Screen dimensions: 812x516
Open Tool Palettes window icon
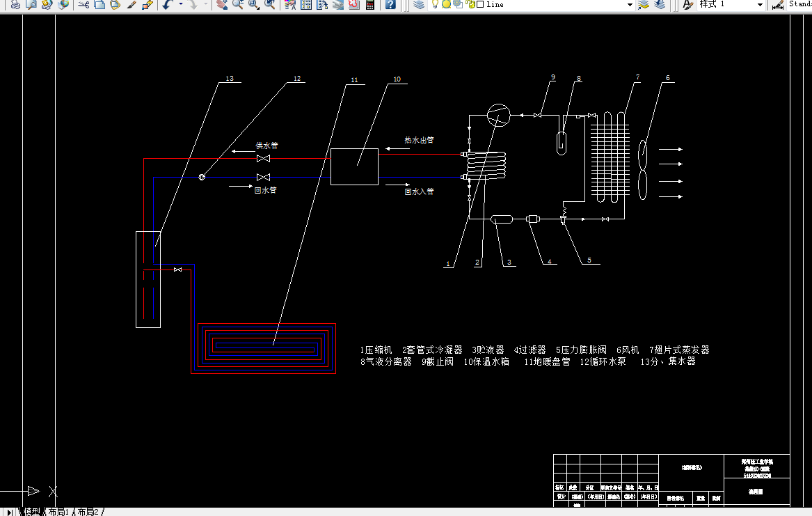pyautogui.click(x=322, y=5)
